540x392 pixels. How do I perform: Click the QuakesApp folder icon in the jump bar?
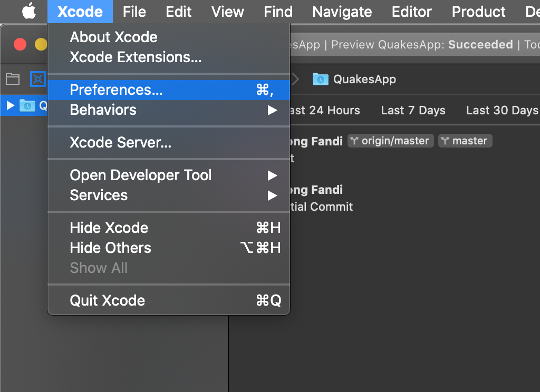pyautogui.click(x=320, y=79)
